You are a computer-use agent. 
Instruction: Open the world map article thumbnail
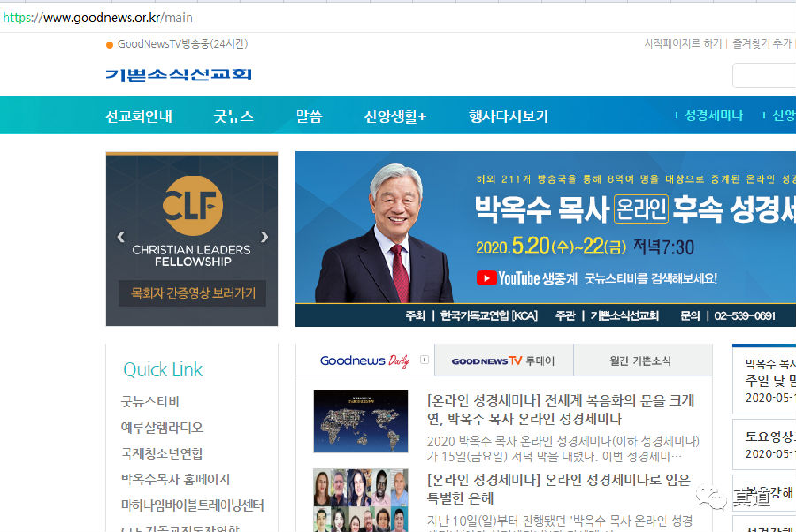(360, 422)
